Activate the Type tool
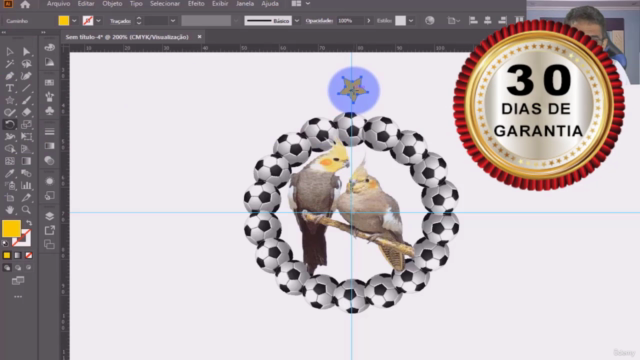The width and height of the screenshot is (640, 360). 9,88
